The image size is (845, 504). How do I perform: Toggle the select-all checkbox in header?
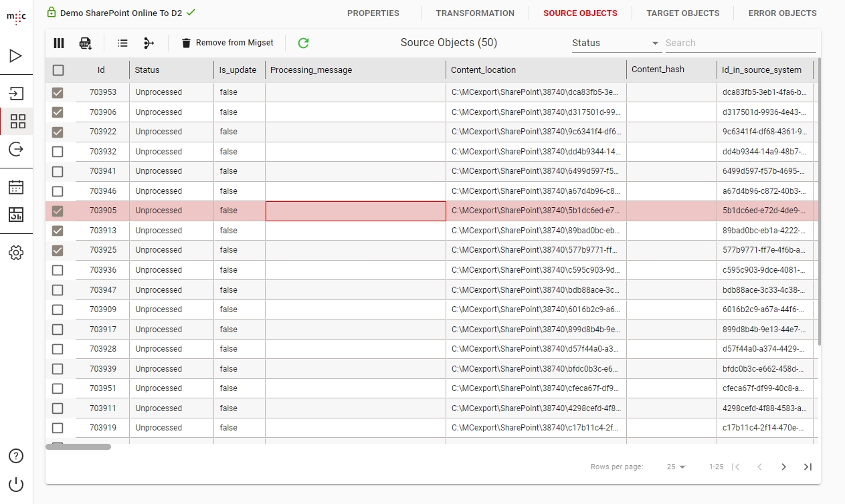pyautogui.click(x=58, y=70)
